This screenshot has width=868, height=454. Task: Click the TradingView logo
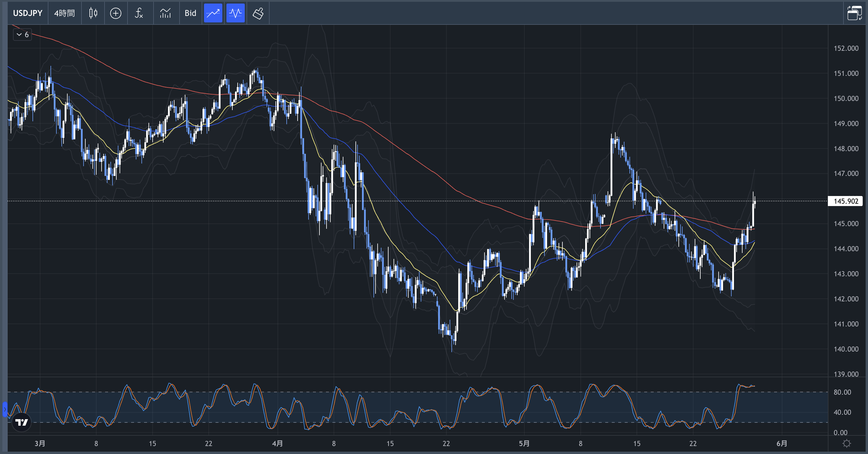(x=22, y=422)
